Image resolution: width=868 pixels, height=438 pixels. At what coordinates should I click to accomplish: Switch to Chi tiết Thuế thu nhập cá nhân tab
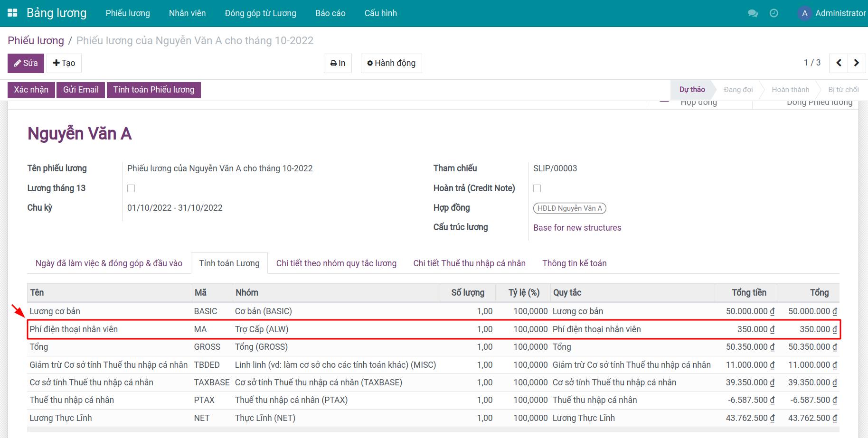point(469,263)
